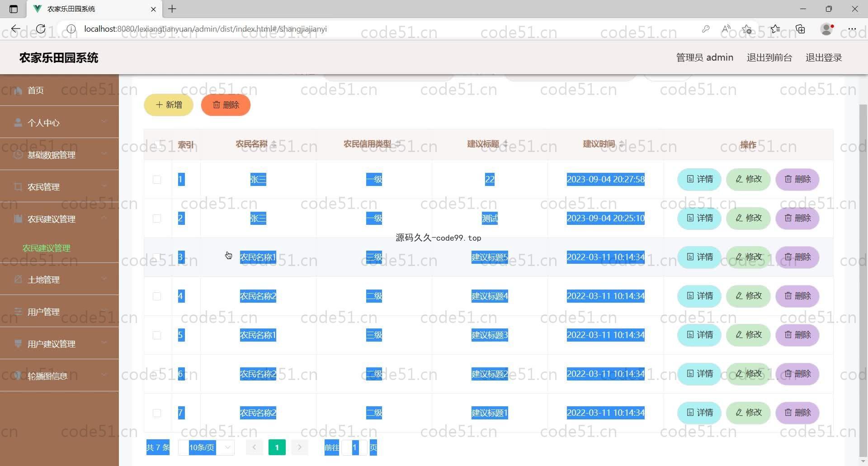Open browser settings ellipsis menu
The height and width of the screenshot is (466, 868).
coord(852,29)
